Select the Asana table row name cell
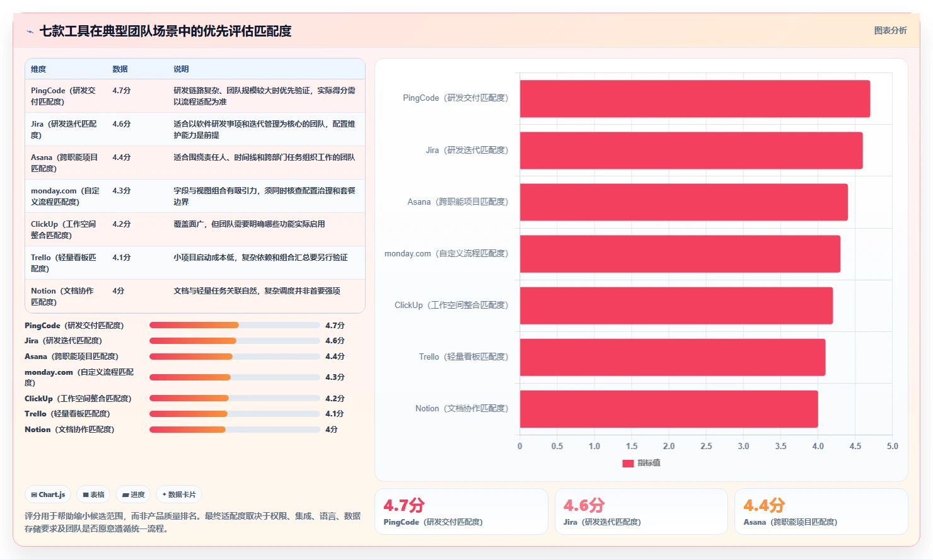 [66, 163]
